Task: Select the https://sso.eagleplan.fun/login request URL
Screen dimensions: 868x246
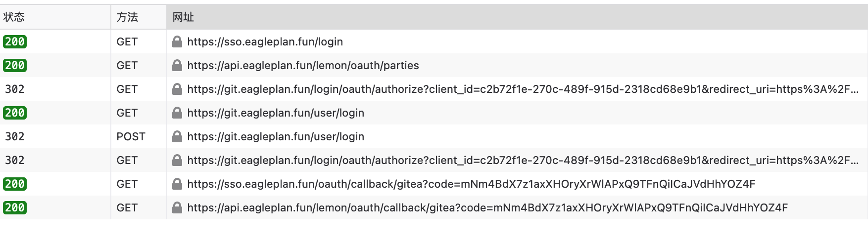Action: point(265,41)
